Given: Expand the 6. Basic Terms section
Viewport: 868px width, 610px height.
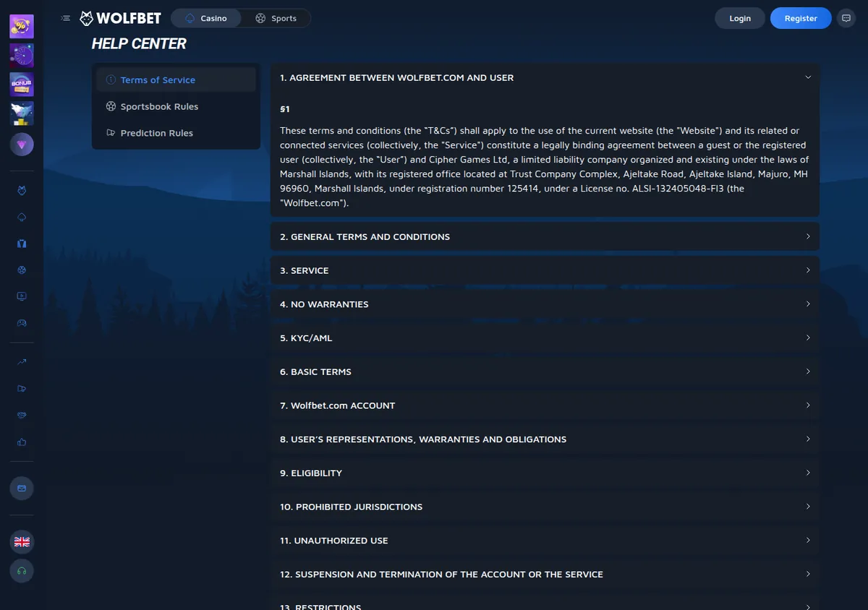Looking at the screenshot, I should coord(545,371).
